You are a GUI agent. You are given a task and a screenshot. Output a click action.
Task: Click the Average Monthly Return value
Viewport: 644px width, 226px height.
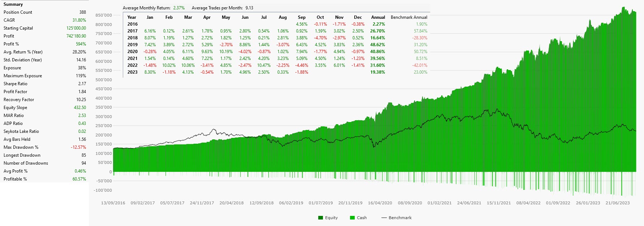pos(179,8)
